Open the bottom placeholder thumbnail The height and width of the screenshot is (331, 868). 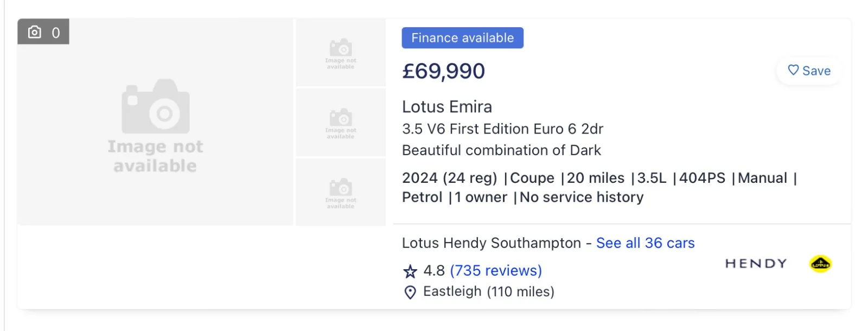click(341, 192)
